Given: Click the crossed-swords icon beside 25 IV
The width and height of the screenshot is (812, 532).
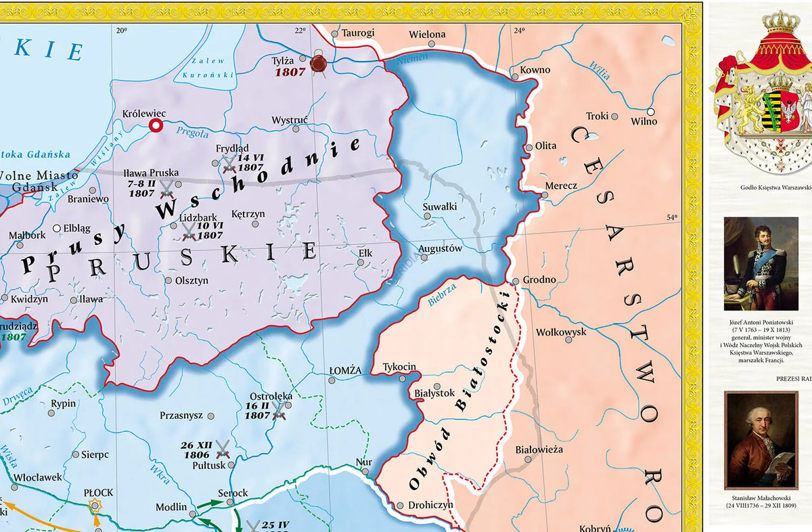Looking at the screenshot, I should pos(253,526).
